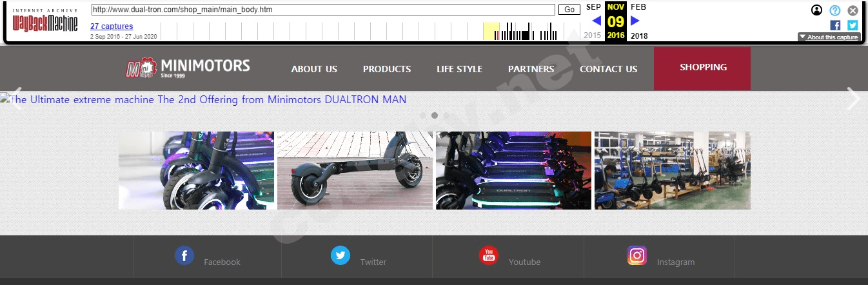
Task: Click the NOV 09 2016 capture date
Action: click(x=616, y=21)
